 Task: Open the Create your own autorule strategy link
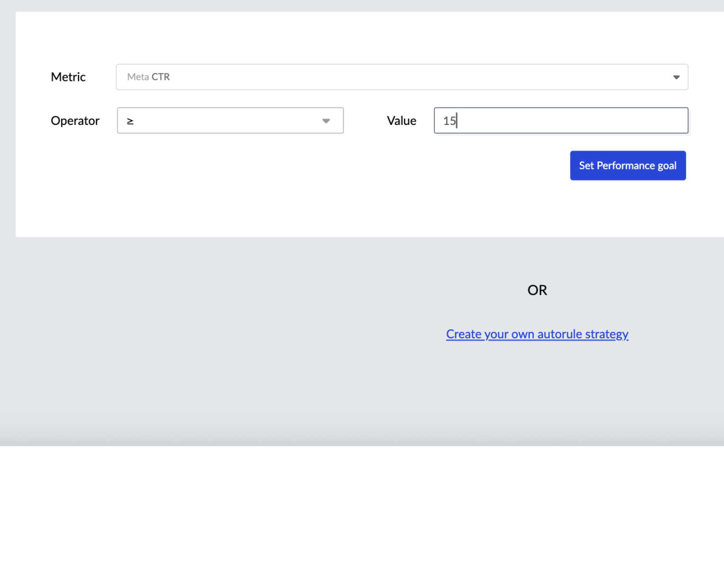(537, 334)
